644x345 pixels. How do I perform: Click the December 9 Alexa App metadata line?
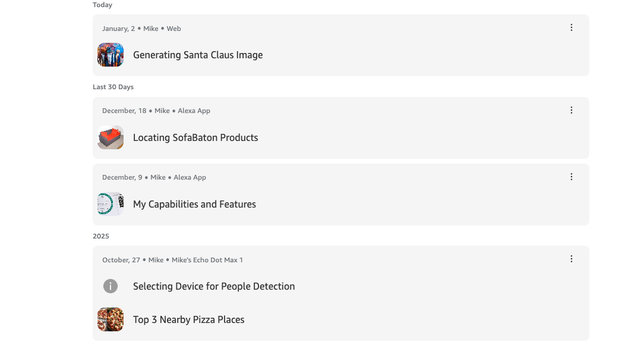(154, 177)
